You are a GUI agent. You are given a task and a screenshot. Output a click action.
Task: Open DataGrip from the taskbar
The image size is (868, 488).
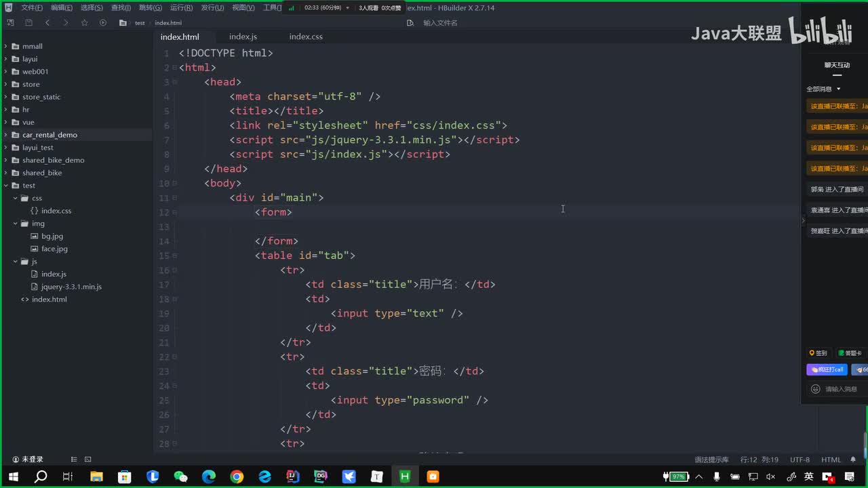point(321,476)
